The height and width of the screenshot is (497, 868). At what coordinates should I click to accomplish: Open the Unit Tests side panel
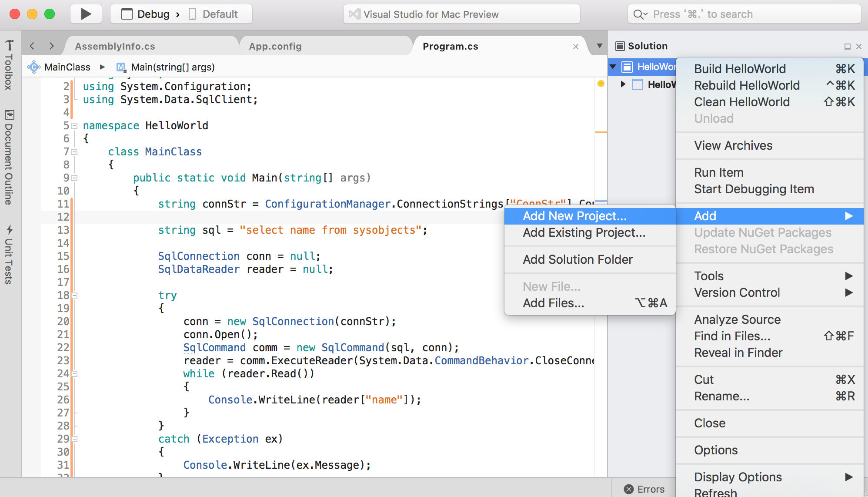coord(9,255)
